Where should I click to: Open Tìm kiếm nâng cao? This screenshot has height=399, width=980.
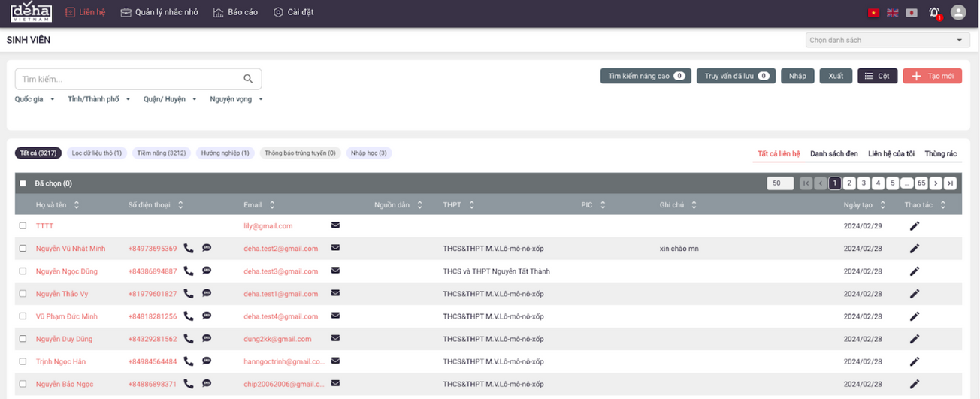click(x=646, y=76)
